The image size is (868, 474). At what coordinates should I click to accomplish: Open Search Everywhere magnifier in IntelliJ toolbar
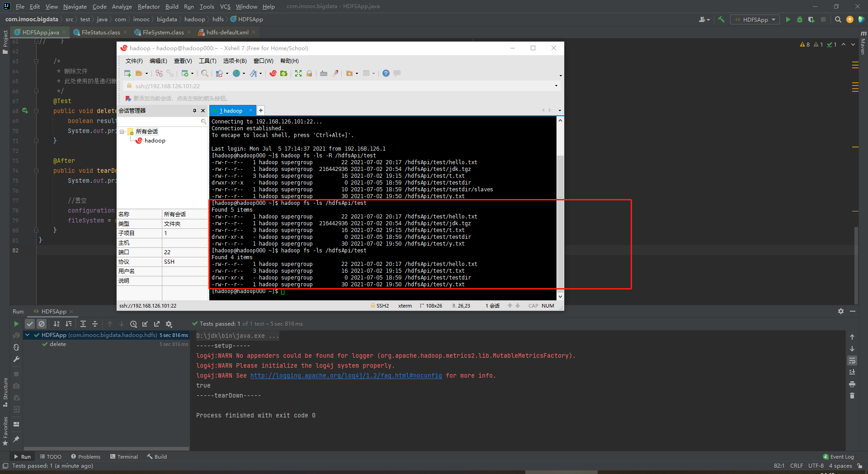point(838,19)
